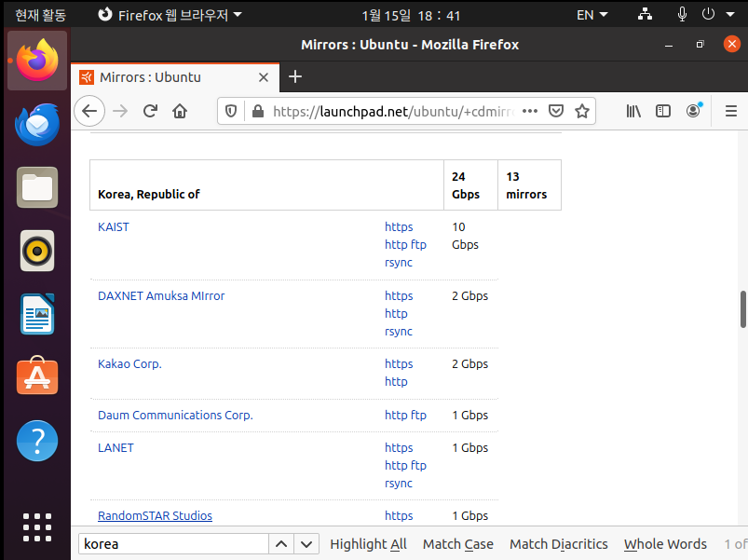The height and width of the screenshot is (560, 748).
Task: Open the DAXNET Amuksa MIrror link
Action: tap(161, 295)
